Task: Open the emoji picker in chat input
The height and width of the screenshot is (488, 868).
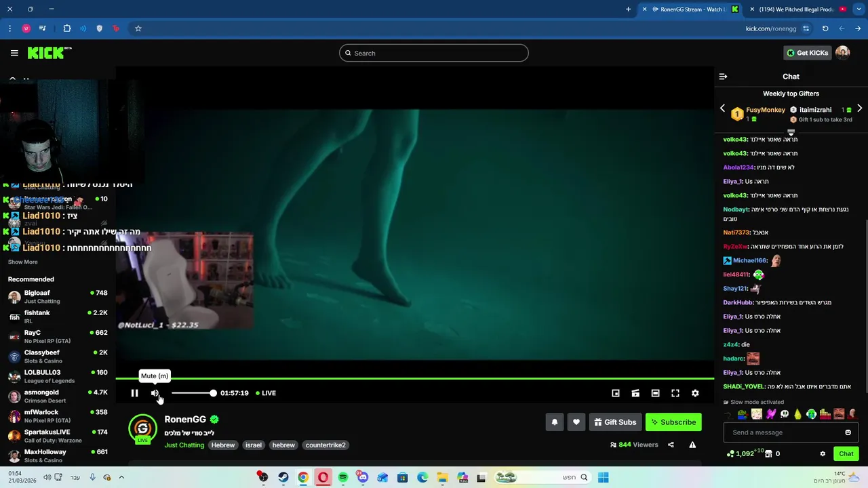Action: [848, 432]
